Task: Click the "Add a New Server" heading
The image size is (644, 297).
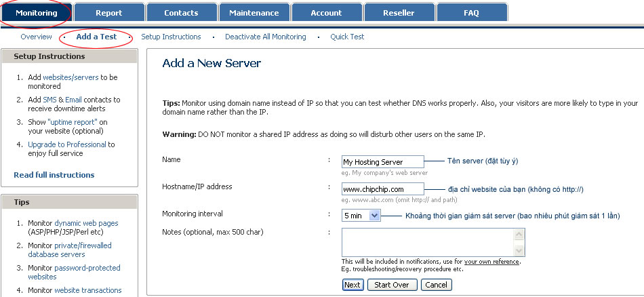Action: (212, 63)
